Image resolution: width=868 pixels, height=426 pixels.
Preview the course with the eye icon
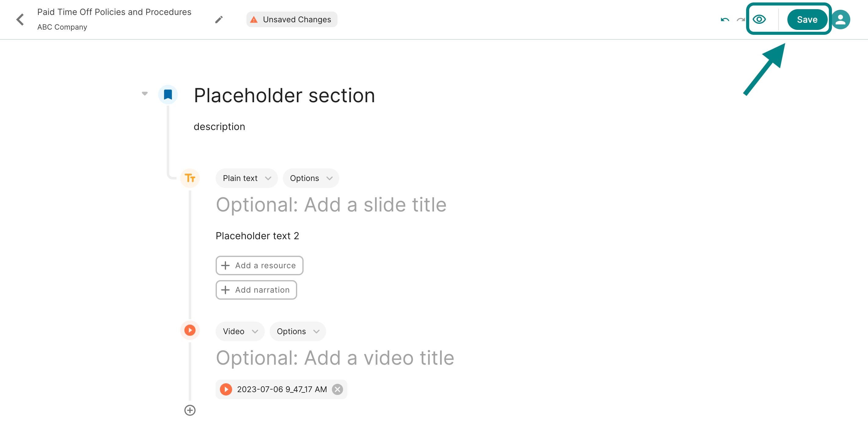(x=759, y=19)
